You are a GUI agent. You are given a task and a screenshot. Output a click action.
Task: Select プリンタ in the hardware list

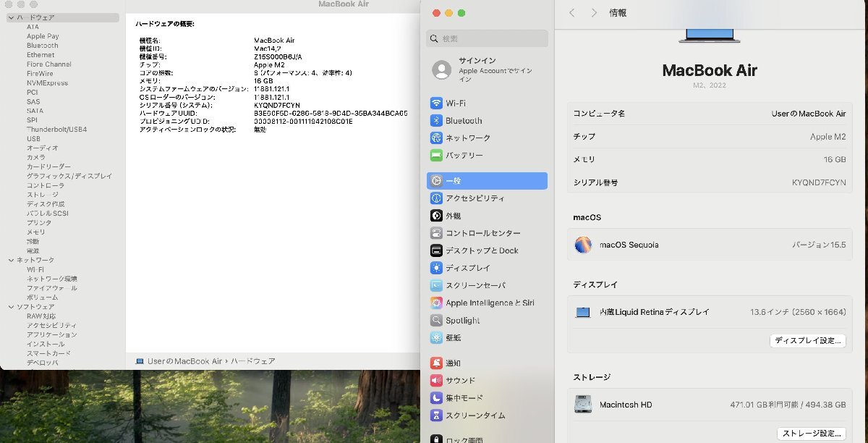[x=39, y=223]
